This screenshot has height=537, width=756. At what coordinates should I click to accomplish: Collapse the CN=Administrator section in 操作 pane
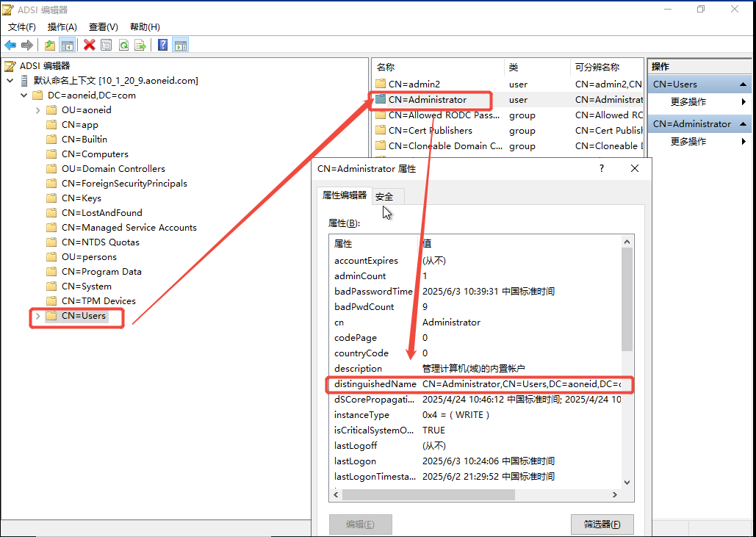[x=743, y=124]
